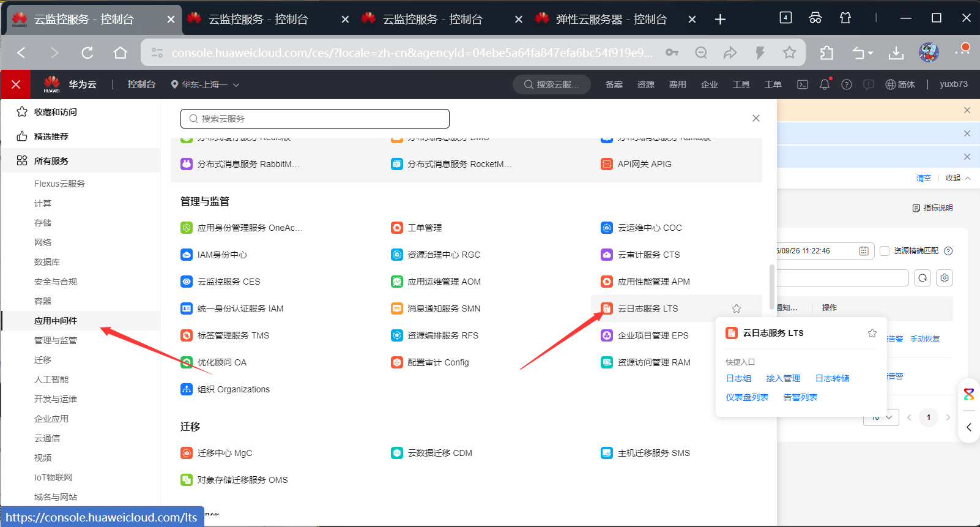Go to pagination page 1
The image size is (980, 527).
929,417
